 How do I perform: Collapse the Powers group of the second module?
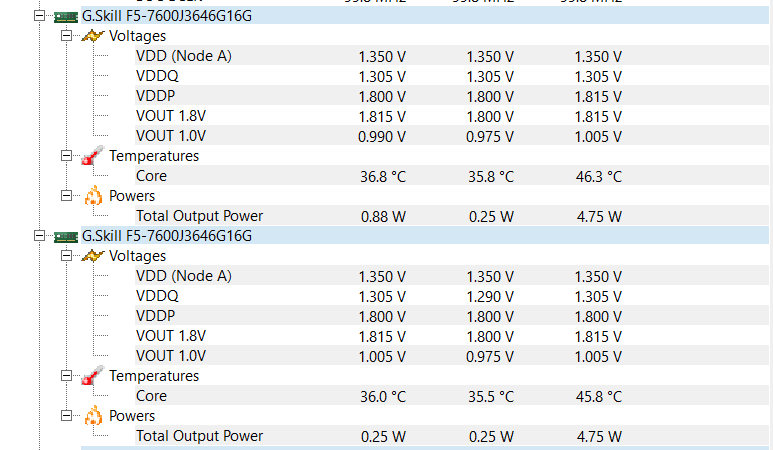(66, 415)
